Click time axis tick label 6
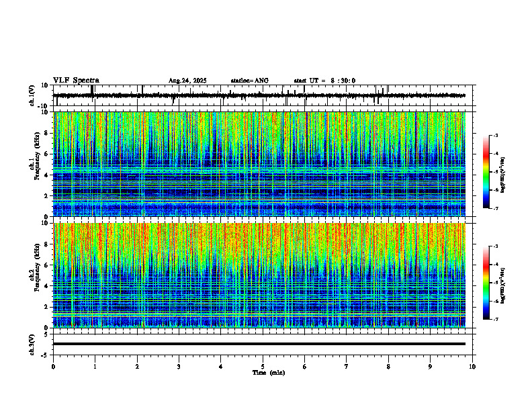This screenshot has height=411, width=532. coord(305,367)
